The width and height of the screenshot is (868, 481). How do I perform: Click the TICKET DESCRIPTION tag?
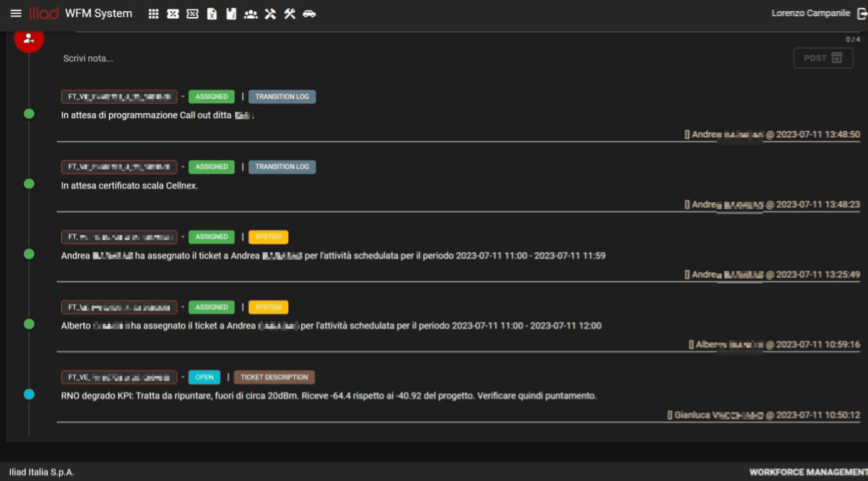pos(274,377)
